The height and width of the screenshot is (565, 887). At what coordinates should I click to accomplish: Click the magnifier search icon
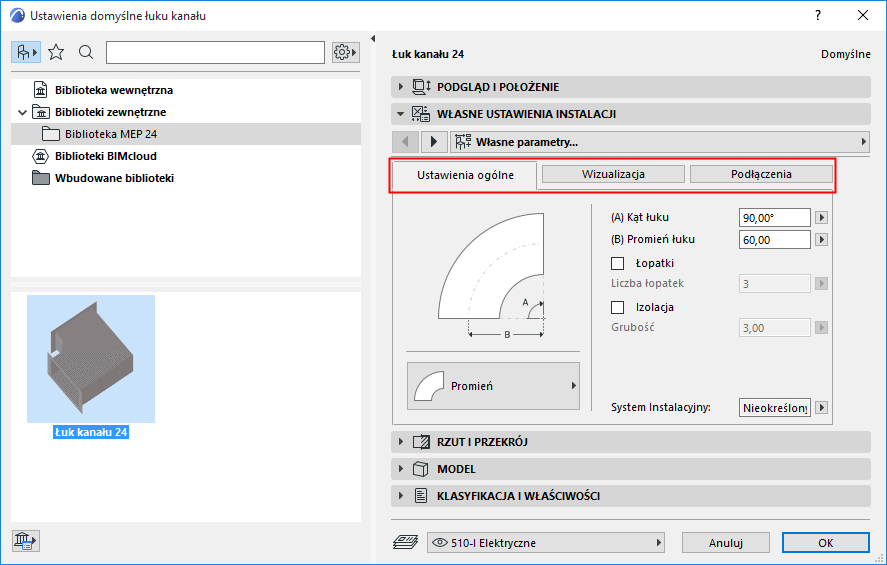click(86, 53)
